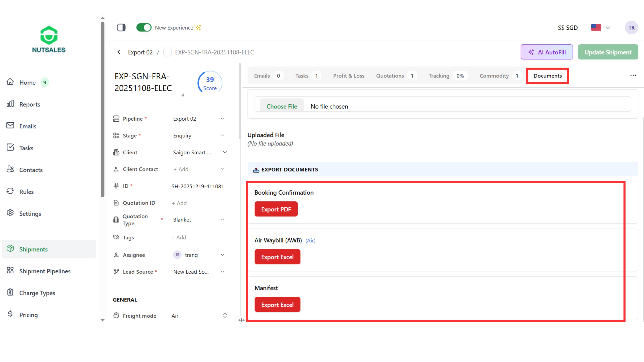
Task: Click the AI AutoFill button
Action: coord(547,52)
